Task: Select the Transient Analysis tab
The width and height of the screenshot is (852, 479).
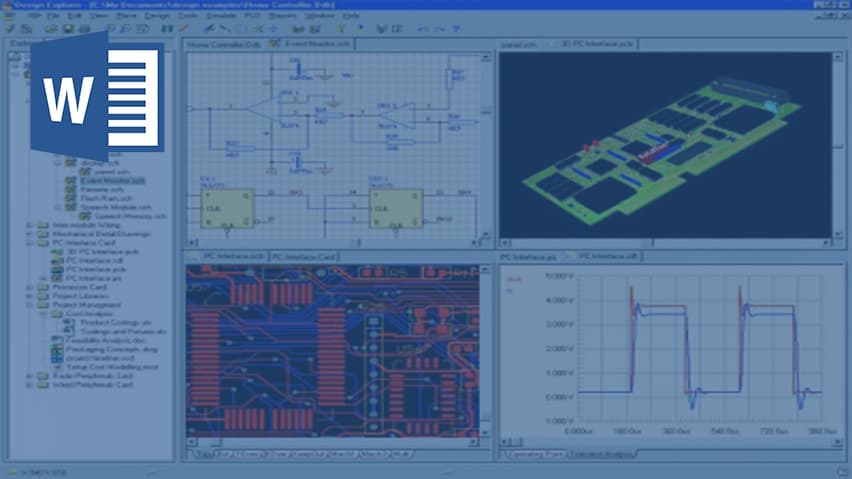Action: 600,454
